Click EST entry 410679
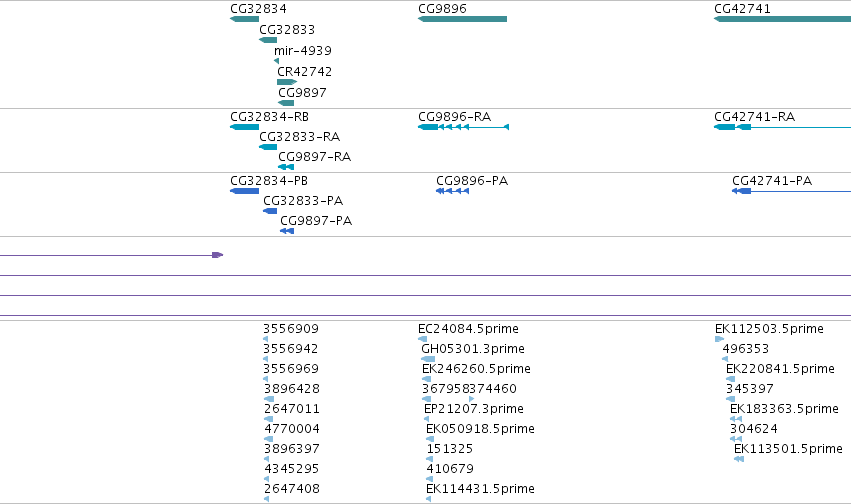The width and height of the screenshot is (851, 504). [x=450, y=469]
